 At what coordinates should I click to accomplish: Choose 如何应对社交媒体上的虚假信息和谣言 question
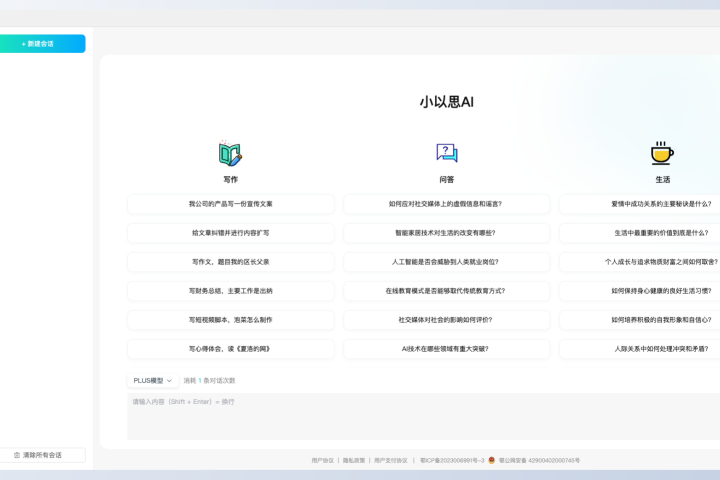pyautogui.click(x=446, y=204)
